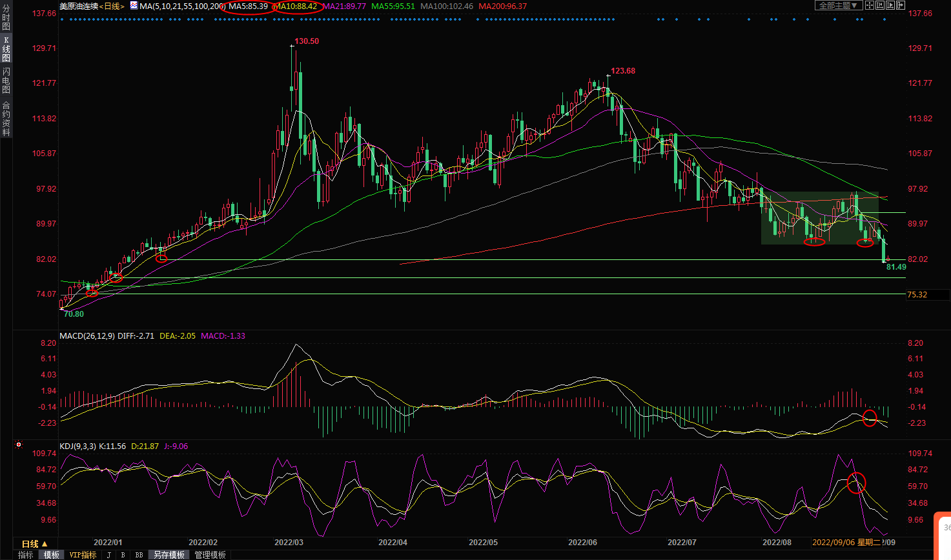
Task: Toggle the BB signal button
Action: (x=139, y=555)
